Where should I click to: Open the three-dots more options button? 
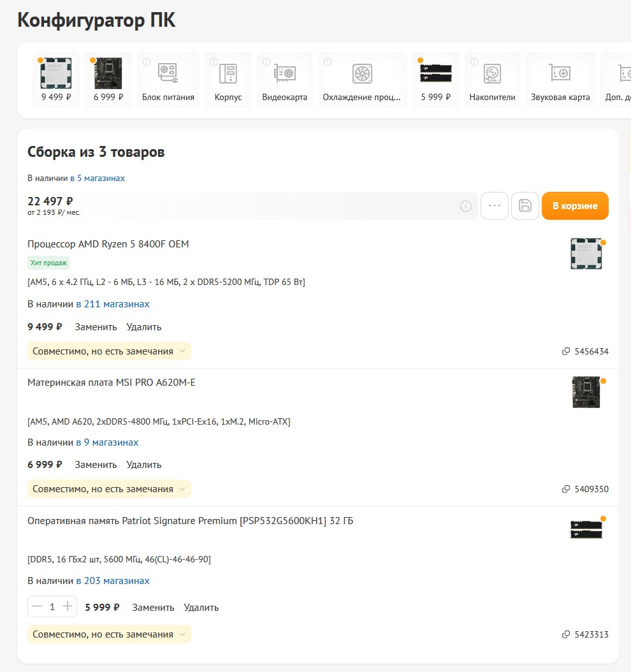click(495, 206)
